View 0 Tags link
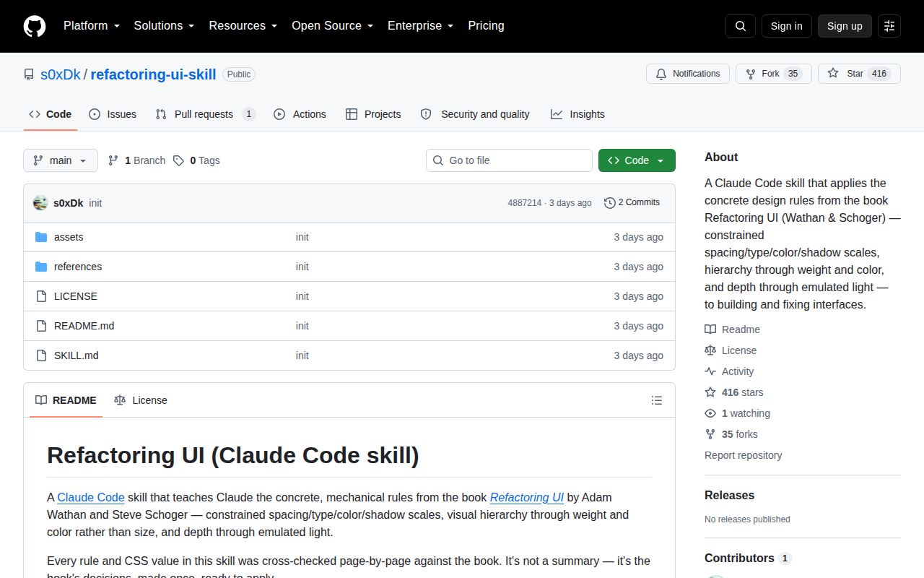Image resolution: width=924 pixels, height=578 pixels. tap(196, 160)
